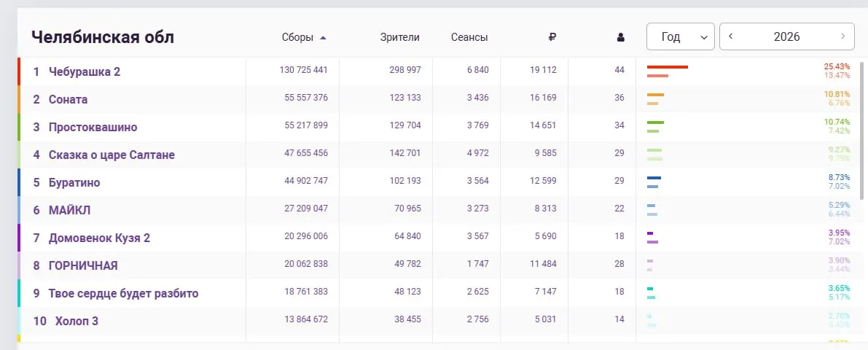Screen dimensions: 868x350
Task: Select viewers value 123 133
Action: 405,98
